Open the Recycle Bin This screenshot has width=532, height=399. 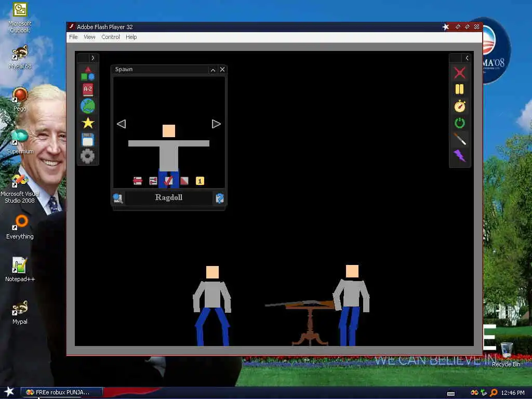pyautogui.click(x=506, y=354)
